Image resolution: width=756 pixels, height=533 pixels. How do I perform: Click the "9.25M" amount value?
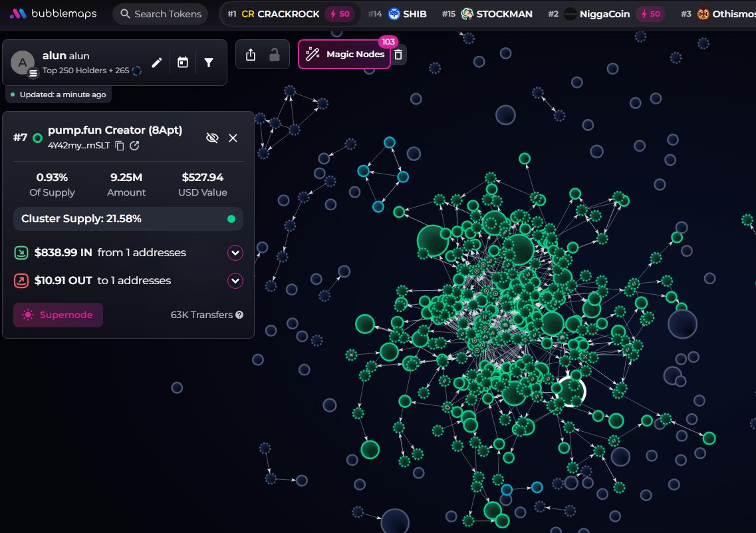[x=126, y=178]
